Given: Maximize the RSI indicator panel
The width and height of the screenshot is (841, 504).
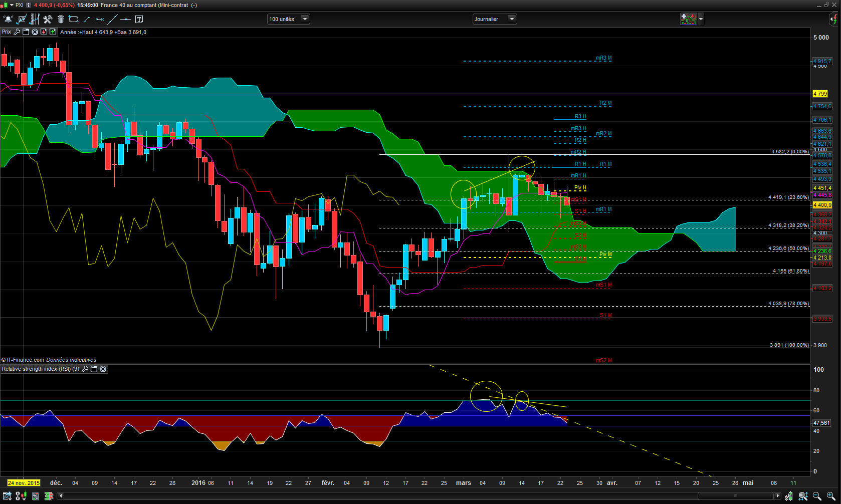Looking at the screenshot, I should click(x=94, y=369).
